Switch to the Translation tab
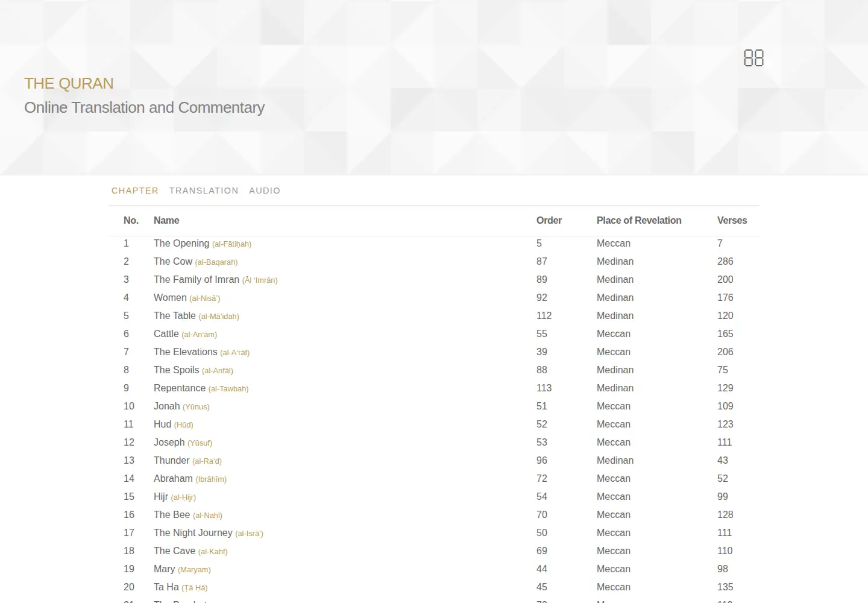Screen dimensions: 868x603 [x=204, y=191]
